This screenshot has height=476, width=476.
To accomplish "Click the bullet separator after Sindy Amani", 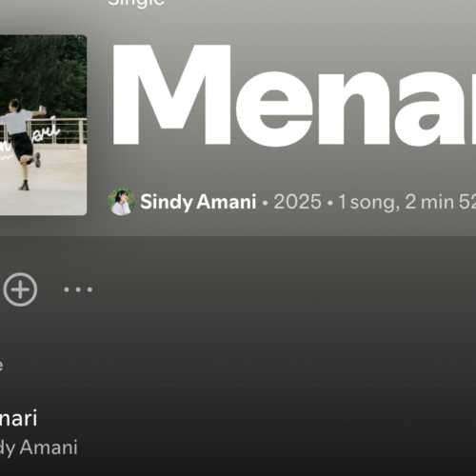I will [266, 203].
